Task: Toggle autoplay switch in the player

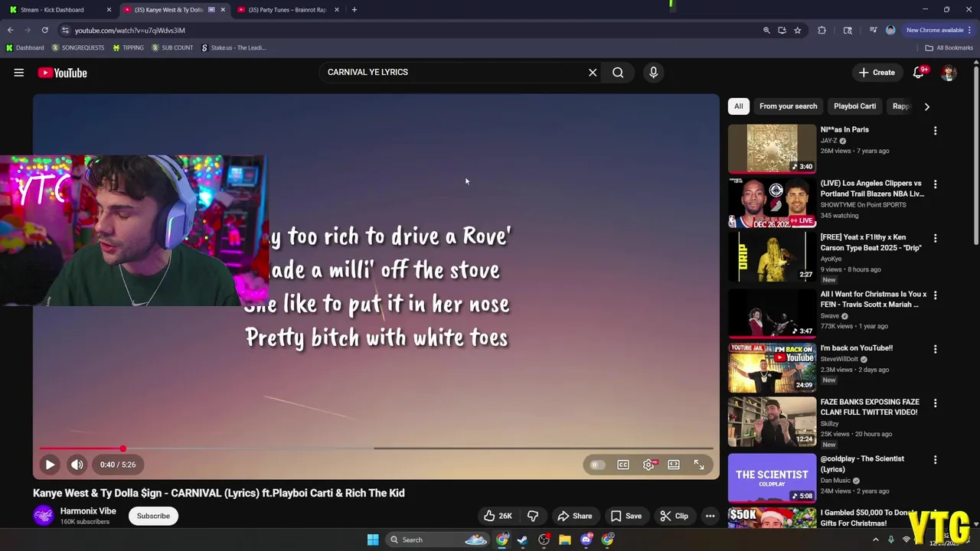Action: (597, 465)
